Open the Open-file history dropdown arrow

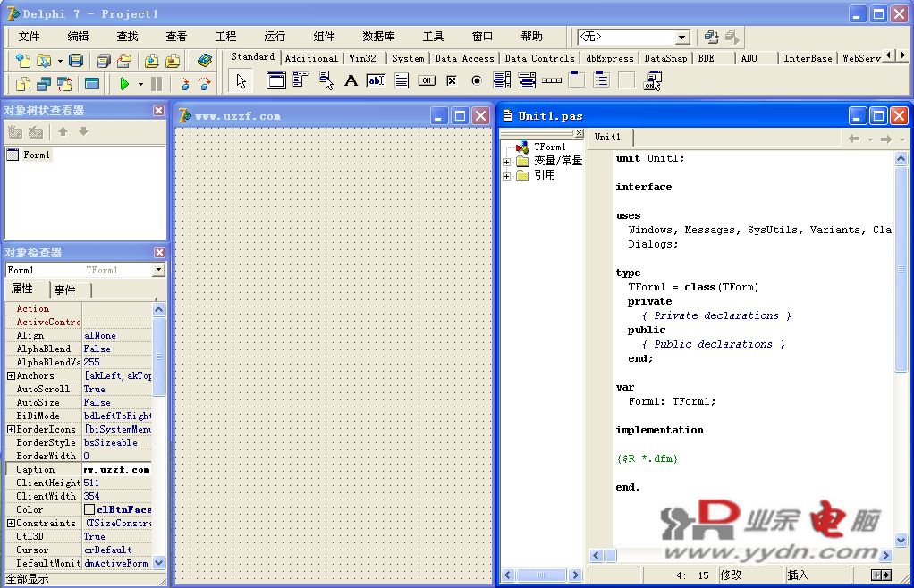point(59,61)
